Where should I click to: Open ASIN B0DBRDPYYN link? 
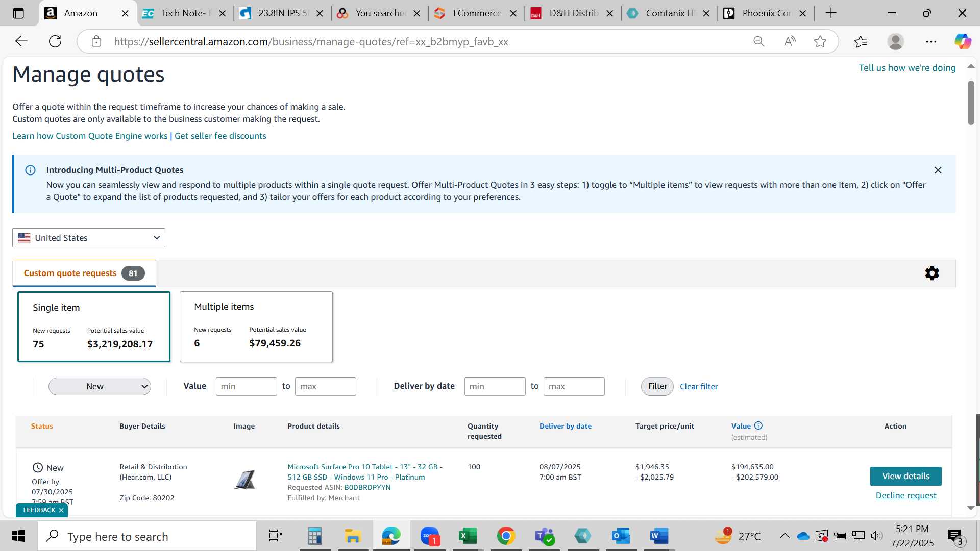pos(367,487)
